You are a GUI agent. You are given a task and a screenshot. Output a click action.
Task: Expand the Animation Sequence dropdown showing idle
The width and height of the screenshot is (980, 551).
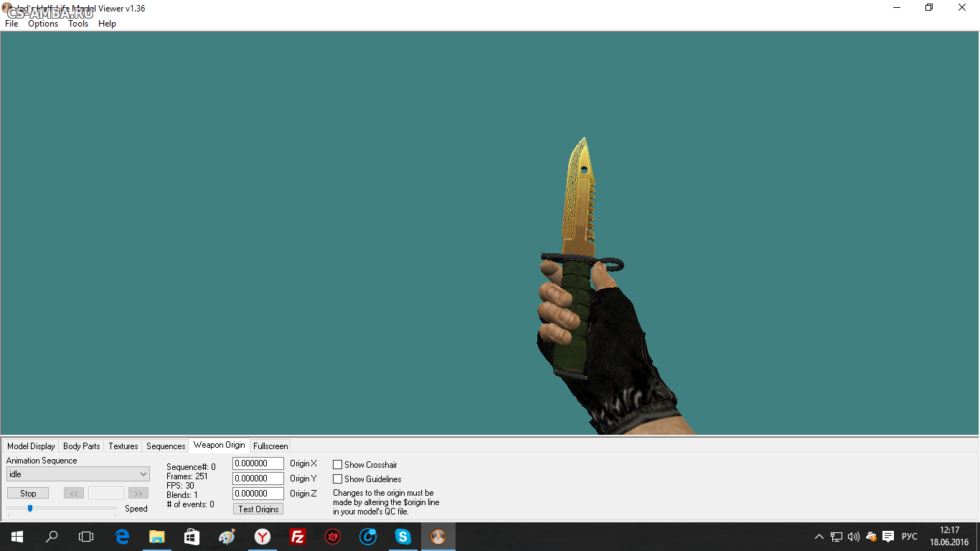(78, 474)
